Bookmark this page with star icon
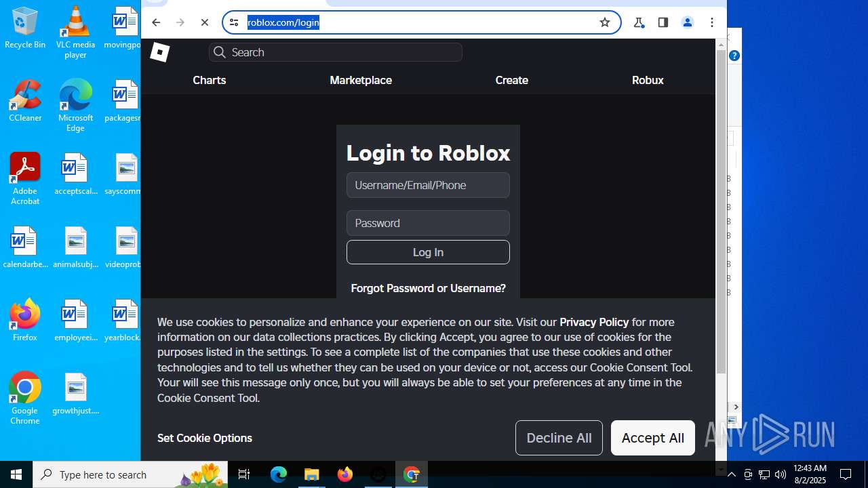Image resolution: width=868 pixels, height=488 pixels. (x=605, y=22)
